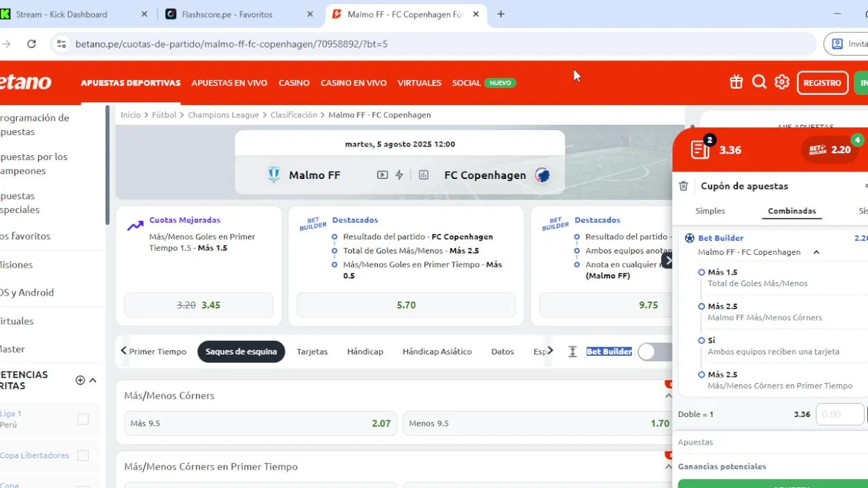868x488 pixels.
Task: Click the FC Copenhagen team crest
Action: (x=542, y=175)
